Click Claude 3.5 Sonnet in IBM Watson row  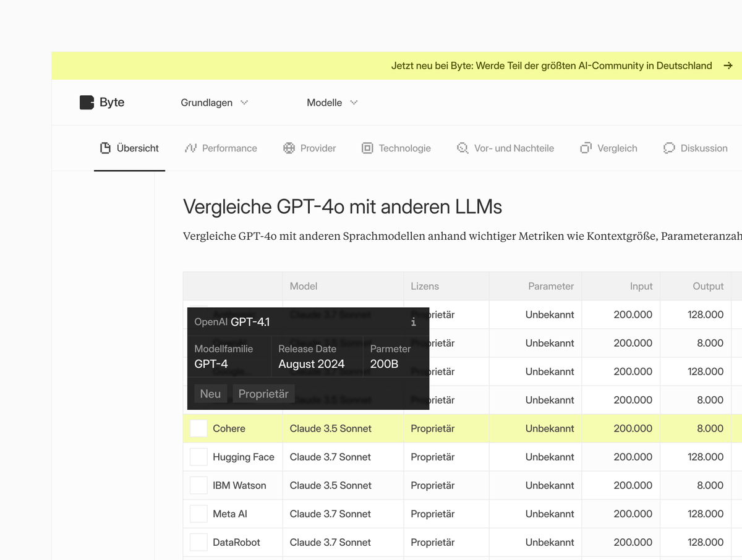(331, 485)
